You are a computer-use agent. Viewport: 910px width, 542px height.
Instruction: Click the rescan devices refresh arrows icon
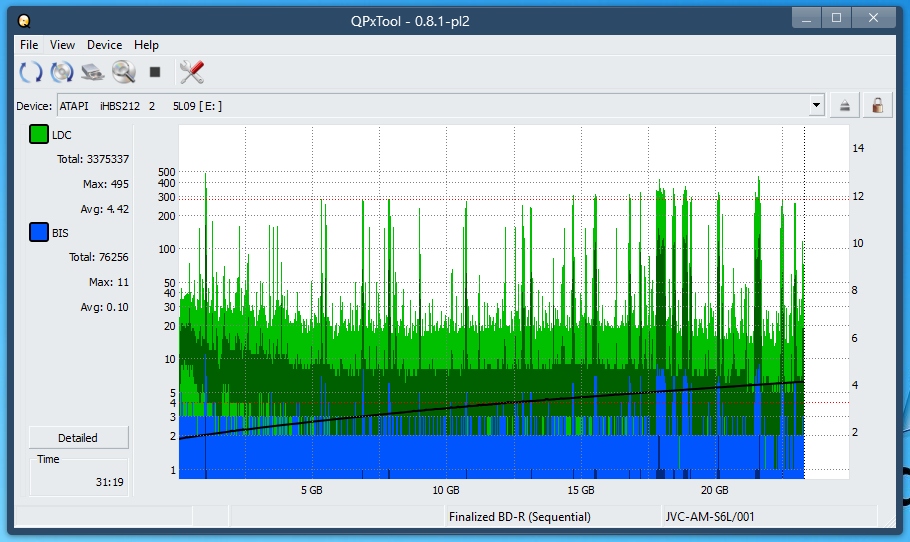tap(31, 72)
